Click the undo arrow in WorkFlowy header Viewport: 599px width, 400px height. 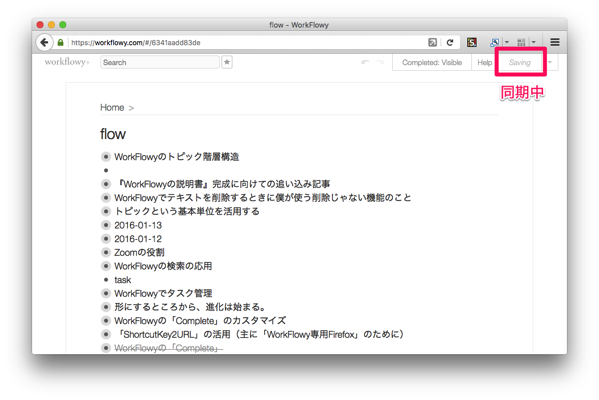point(365,62)
